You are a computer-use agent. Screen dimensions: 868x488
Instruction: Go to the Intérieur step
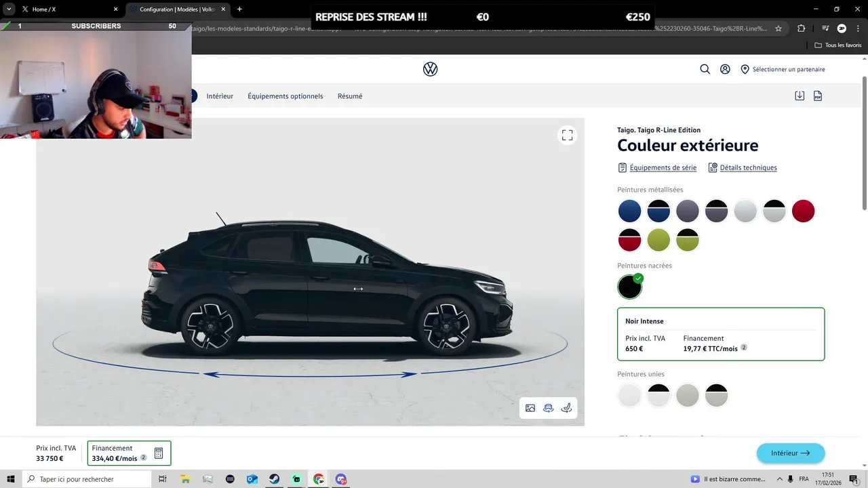(220, 96)
